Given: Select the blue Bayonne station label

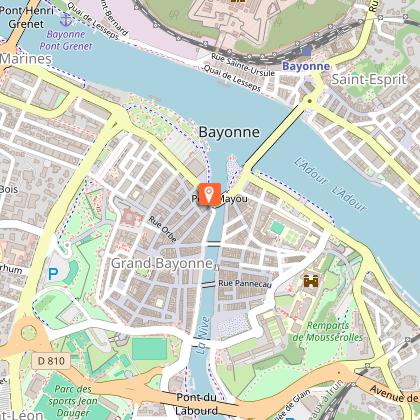Looking at the screenshot, I should click(x=306, y=66).
